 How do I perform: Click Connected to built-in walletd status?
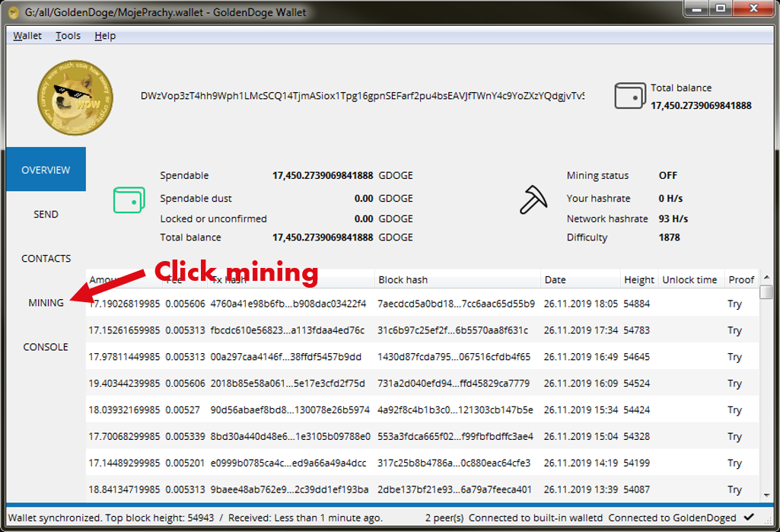(535, 518)
